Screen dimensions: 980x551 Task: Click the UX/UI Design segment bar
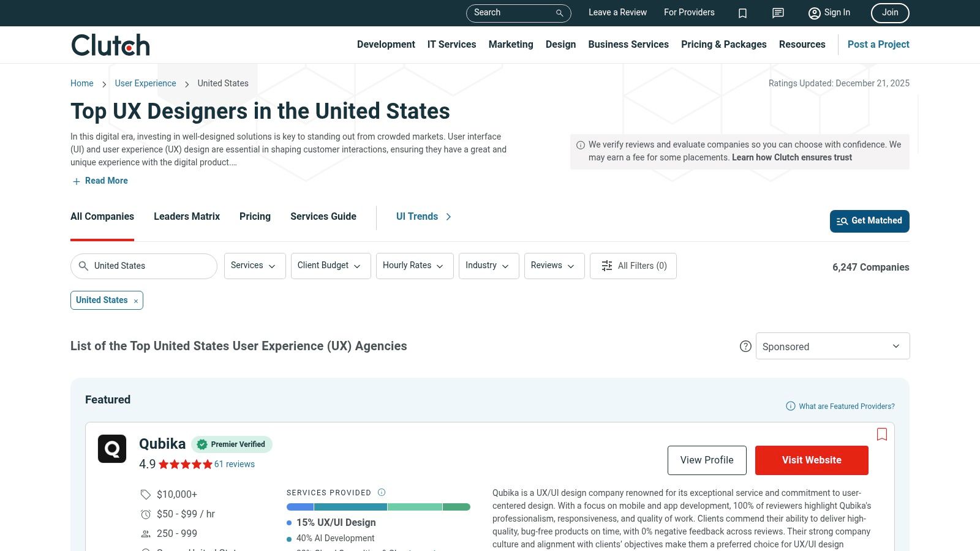click(x=300, y=507)
